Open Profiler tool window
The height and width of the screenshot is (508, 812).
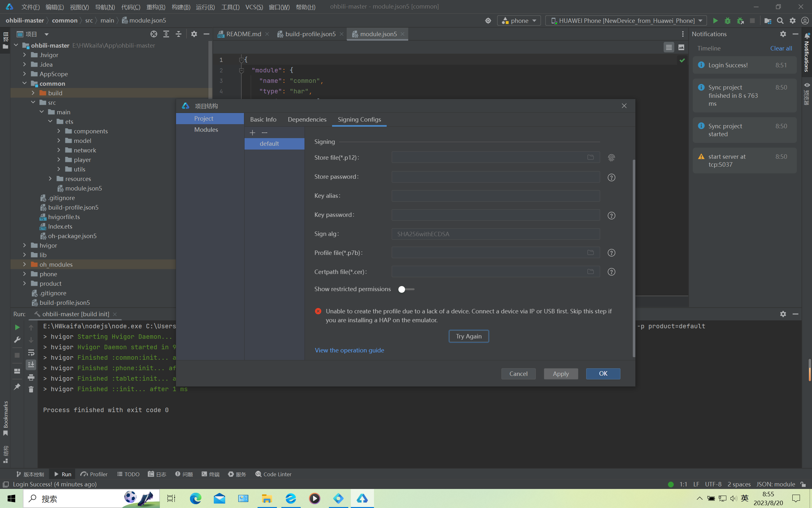[94, 474]
